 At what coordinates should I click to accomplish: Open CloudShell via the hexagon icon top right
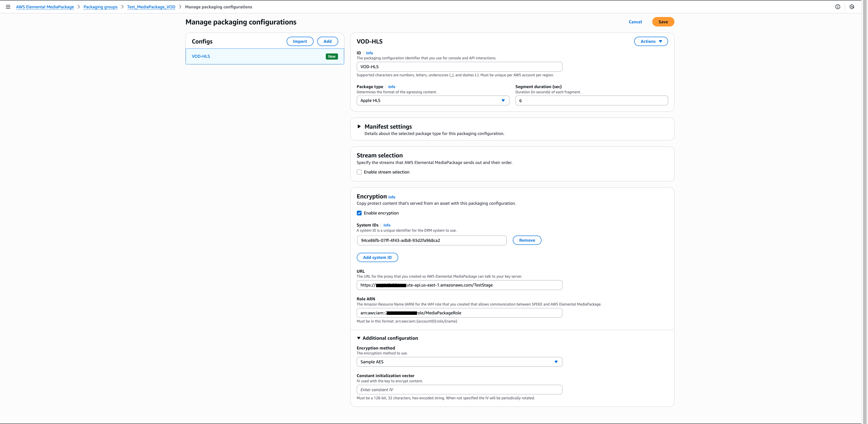(852, 7)
